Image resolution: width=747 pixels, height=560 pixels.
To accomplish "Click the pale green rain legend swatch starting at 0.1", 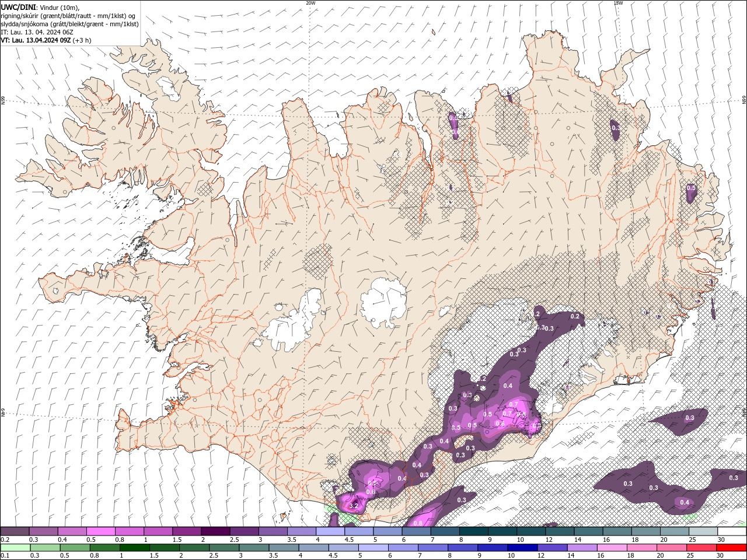I will pyautogui.click(x=15, y=548).
